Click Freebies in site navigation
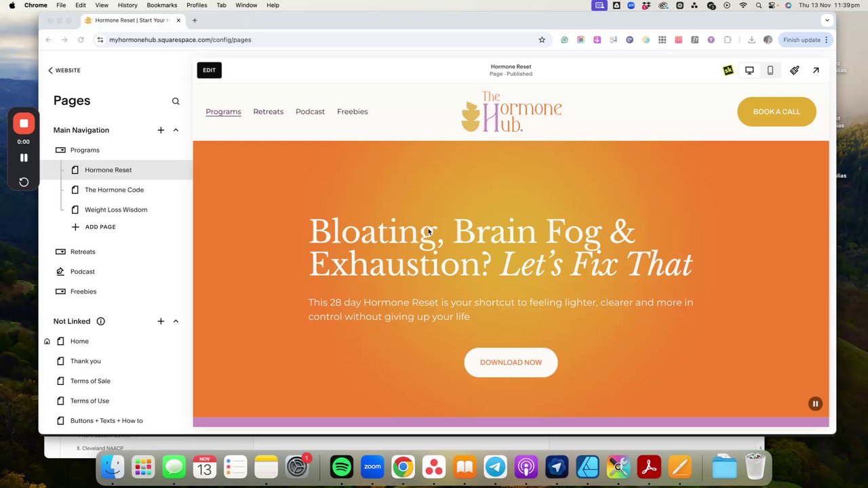The height and width of the screenshot is (488, 868). [x=353, y=112]
